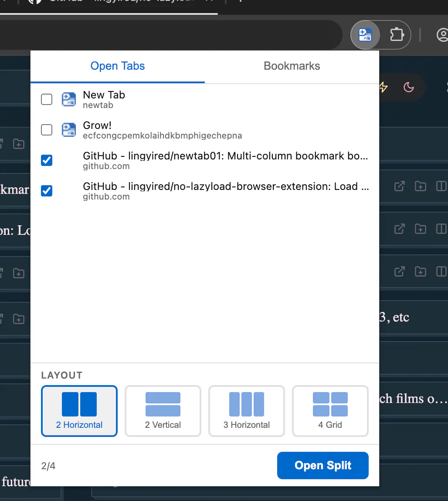Select the 2 Horizontal layout
448x501 pixels.
79,411
